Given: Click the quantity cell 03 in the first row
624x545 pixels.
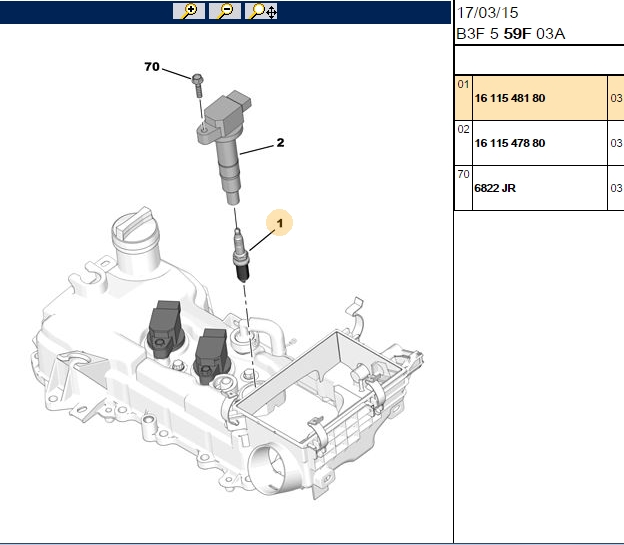Looking at the screenshot, I should [616, 98].
